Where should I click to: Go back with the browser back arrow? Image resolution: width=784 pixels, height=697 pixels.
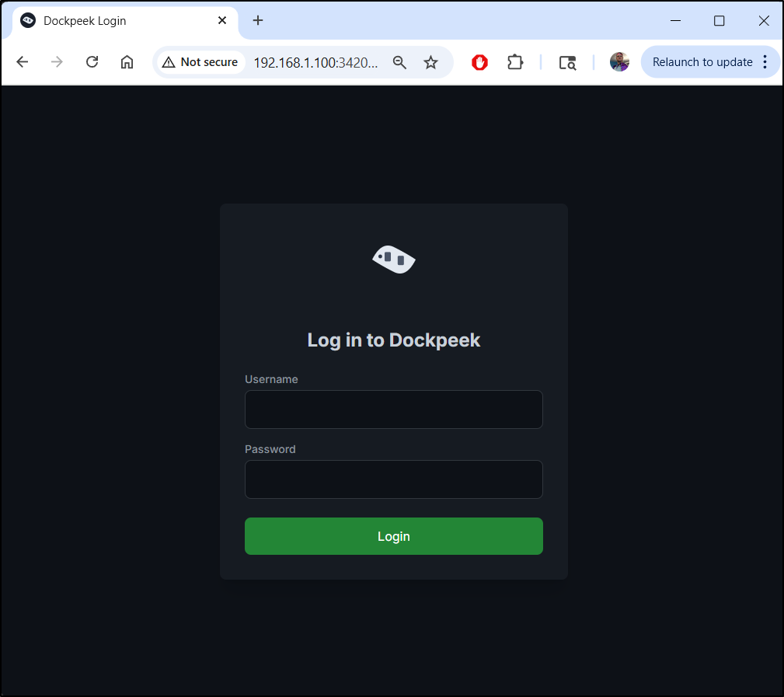[23, 62]
